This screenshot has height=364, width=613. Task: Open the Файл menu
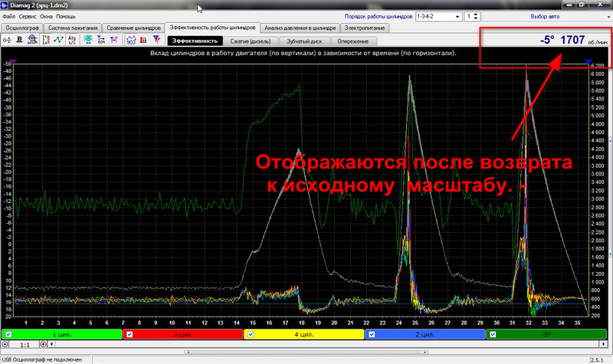click(x=9, y=17)
